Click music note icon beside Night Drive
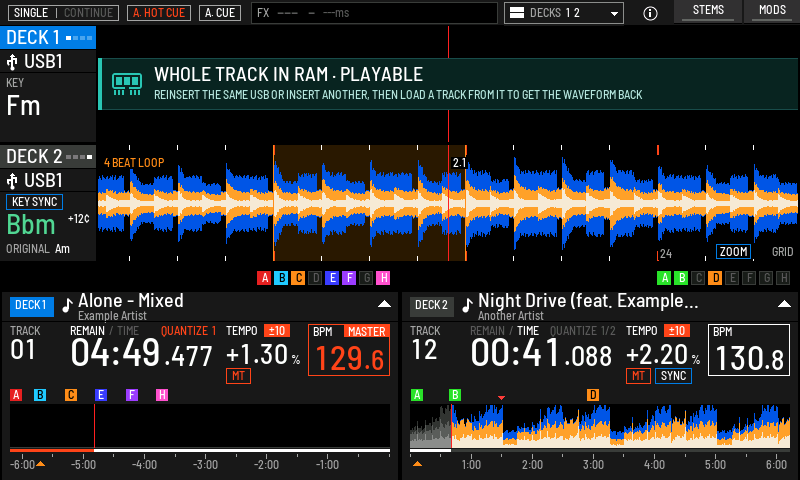The image size is (800, 480). pos(467,305)
